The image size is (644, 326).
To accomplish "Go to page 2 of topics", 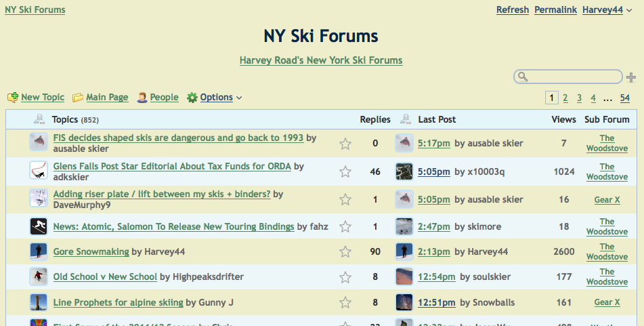I will (565, 98).
